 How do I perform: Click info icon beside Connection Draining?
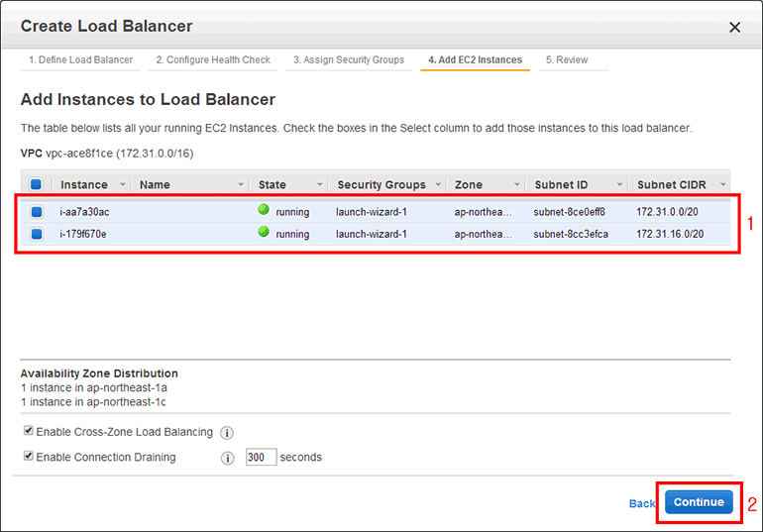tap(227, 458)
